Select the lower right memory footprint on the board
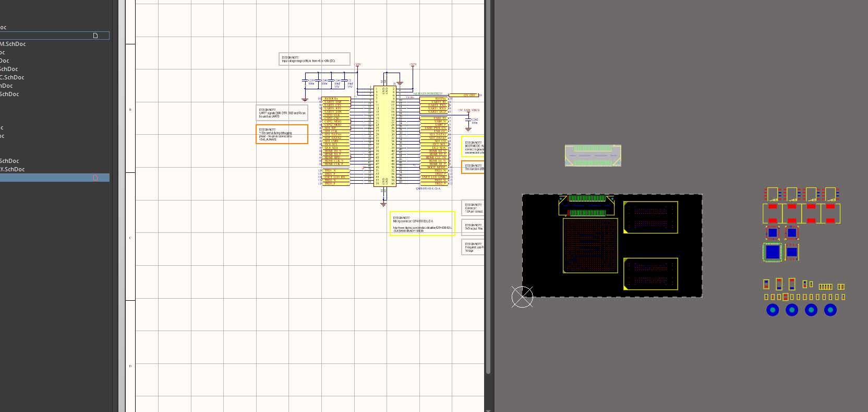868x412 pixels. click(650, 274)
